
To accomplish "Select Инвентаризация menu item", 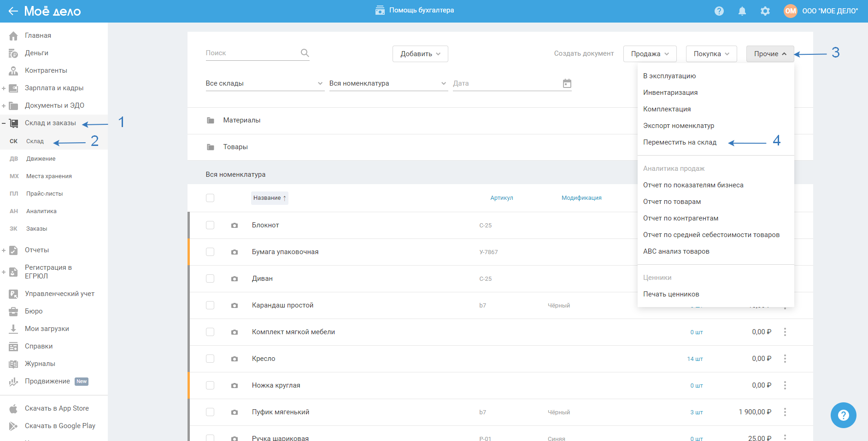I will pos(670,93).
